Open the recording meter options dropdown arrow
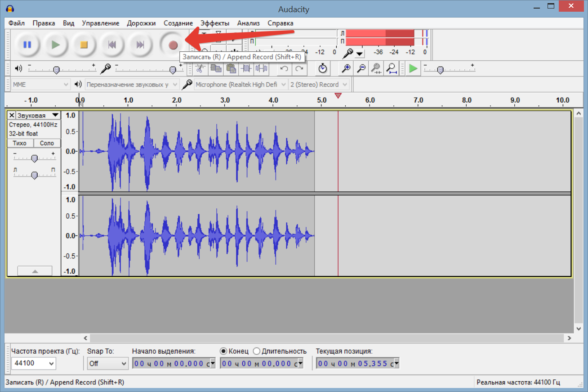The height and width of the screenshot is (392, 588). tap(360, 54)
